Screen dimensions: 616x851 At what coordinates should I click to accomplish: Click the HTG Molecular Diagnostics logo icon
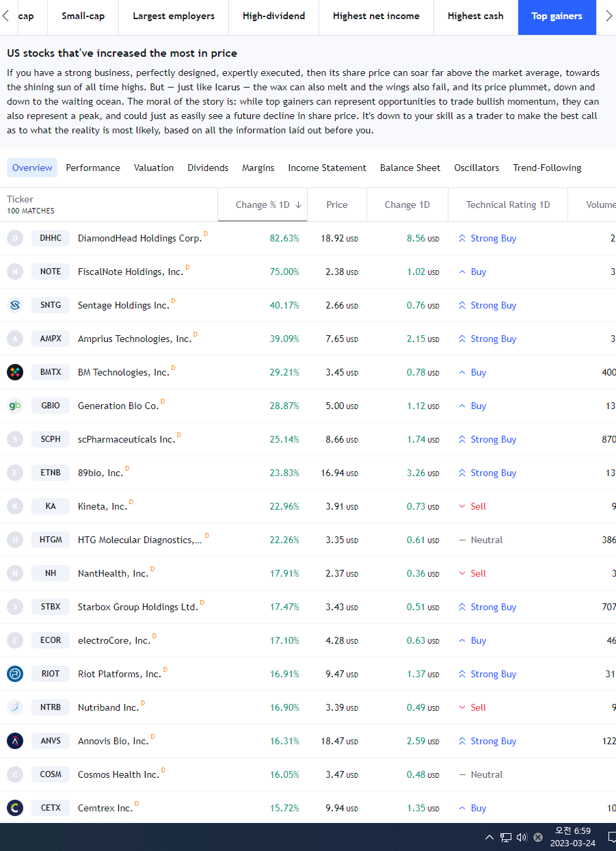(15, 540)
